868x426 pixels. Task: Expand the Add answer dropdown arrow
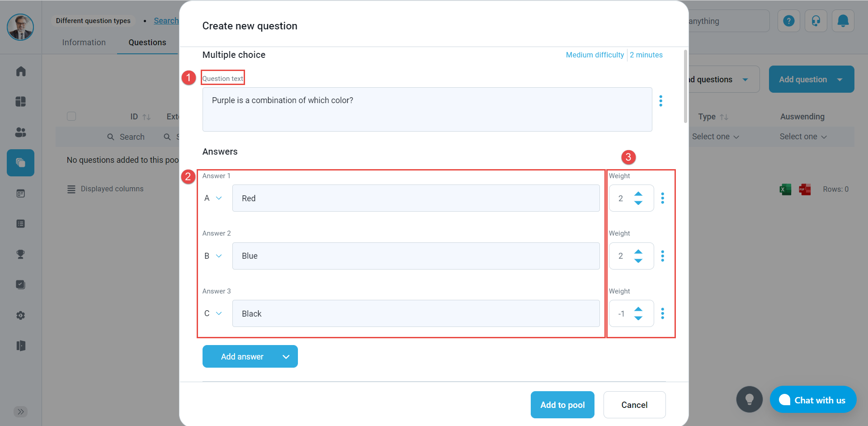tap(286, 357)
